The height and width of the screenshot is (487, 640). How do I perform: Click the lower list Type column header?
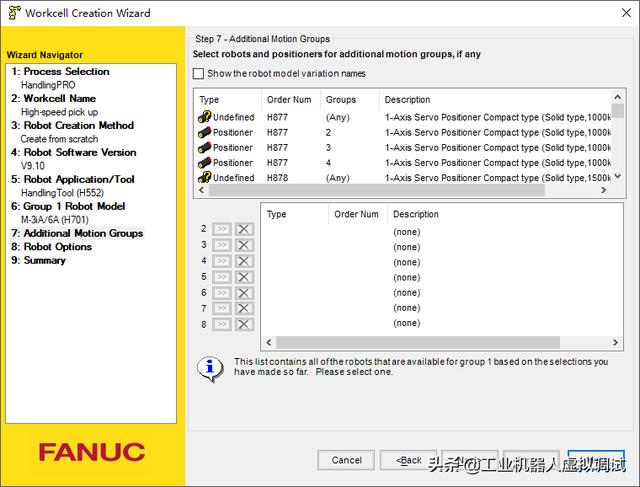pos(295,214)
